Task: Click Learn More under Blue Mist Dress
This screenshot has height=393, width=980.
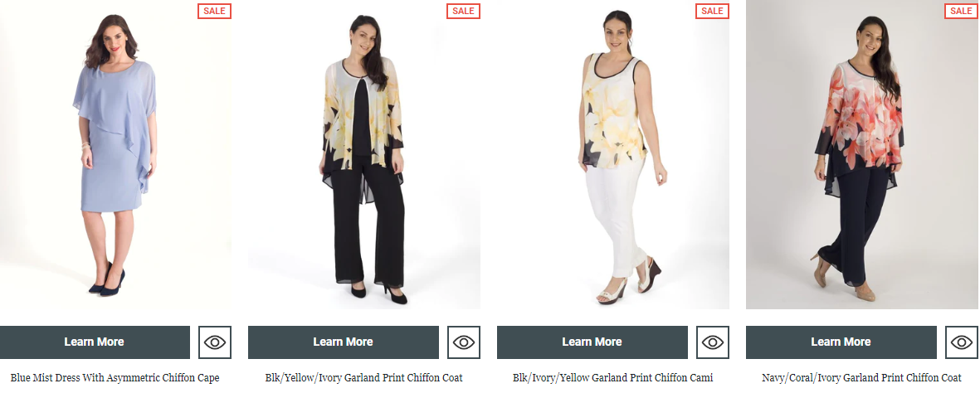Action: (x=95, y=342)
